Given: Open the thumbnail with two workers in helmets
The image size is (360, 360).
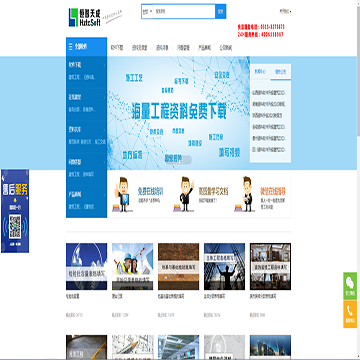Looking at the screenshot, I should (x=132, y=266).
